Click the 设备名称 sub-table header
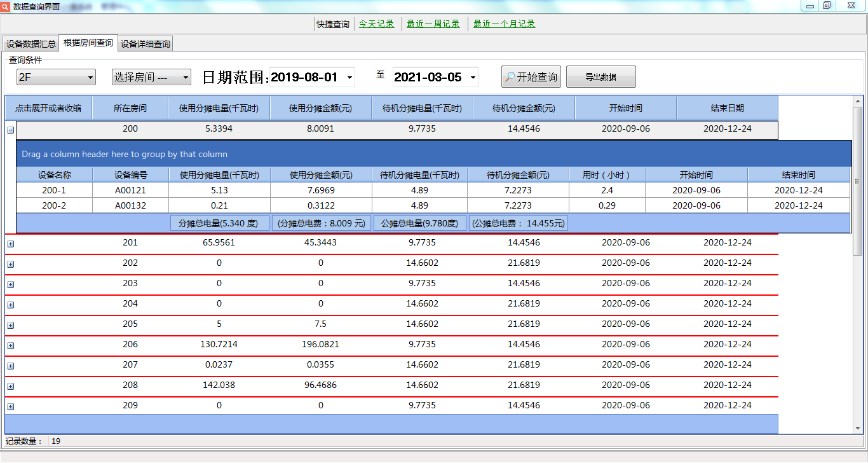 [x=55, y=175]
